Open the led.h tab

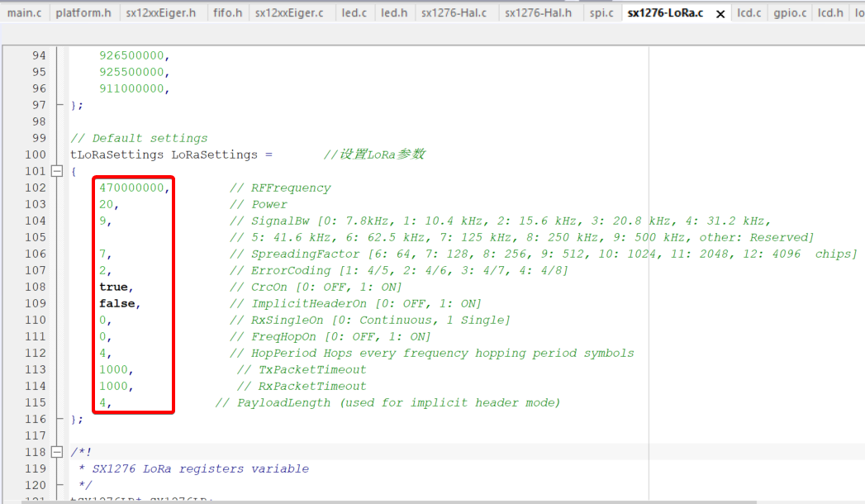394,13
